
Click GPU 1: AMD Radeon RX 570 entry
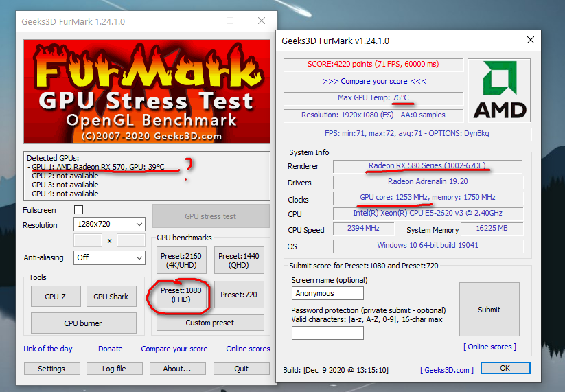click(x=96, y=167)
